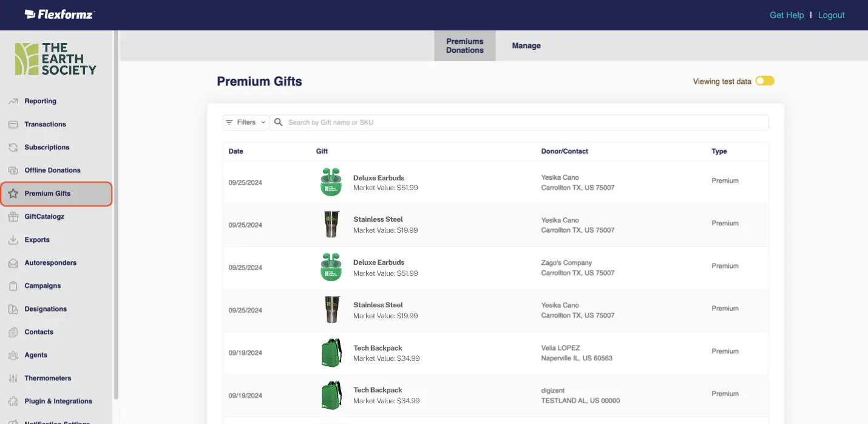The image size is (868, 424).
Task: Click the sidebar vertical scrollbar
Action: click(x=116, y=213)
